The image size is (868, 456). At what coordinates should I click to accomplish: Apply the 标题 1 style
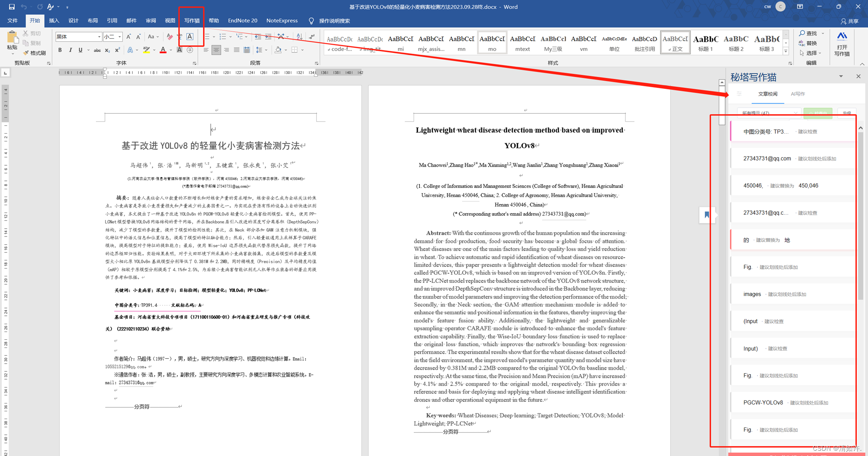click(x=705, y=43)
